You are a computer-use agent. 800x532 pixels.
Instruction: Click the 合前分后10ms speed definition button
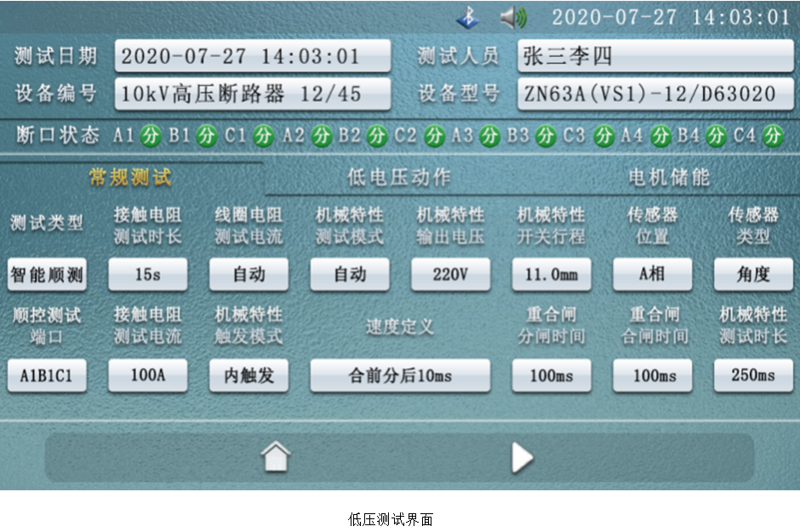400,375
